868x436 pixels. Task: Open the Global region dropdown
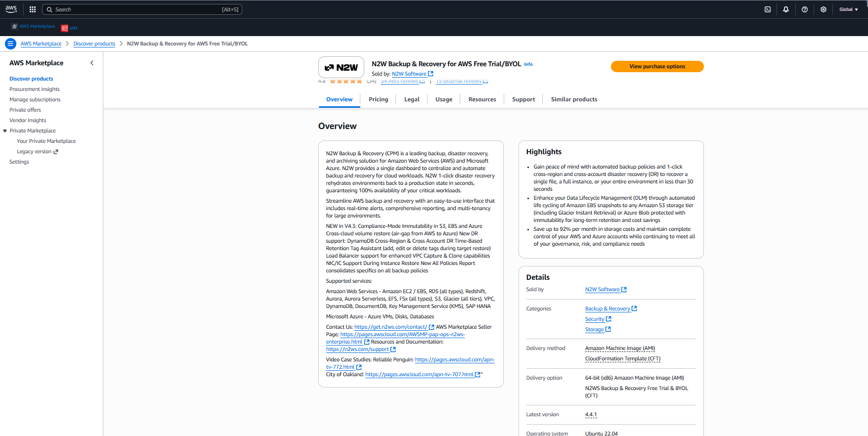(848, 9)
